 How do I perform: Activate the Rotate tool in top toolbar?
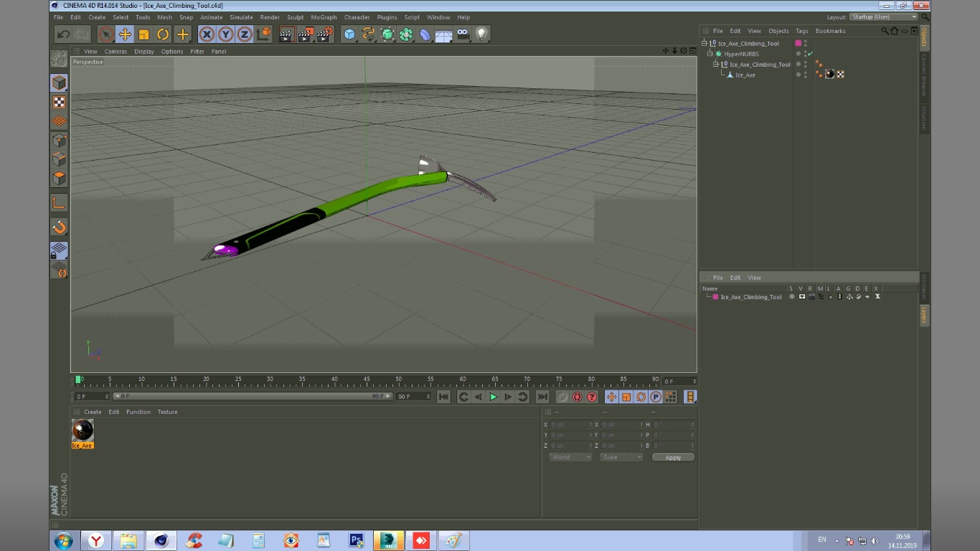click(x=163, y=34)
